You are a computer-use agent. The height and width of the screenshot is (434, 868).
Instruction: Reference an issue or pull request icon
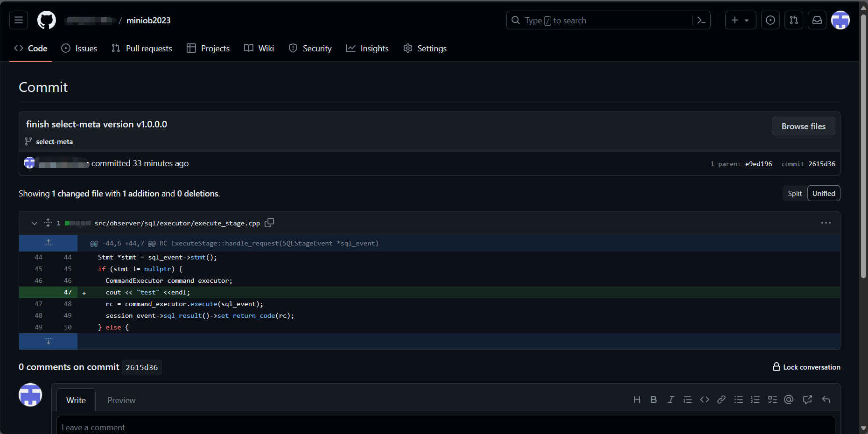tap(807, 399)
